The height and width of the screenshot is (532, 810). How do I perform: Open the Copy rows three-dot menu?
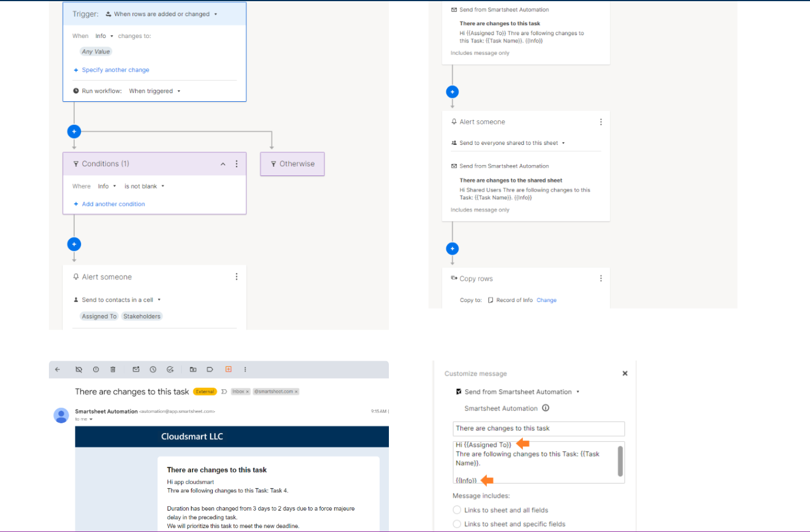click(x=601, y=278)
